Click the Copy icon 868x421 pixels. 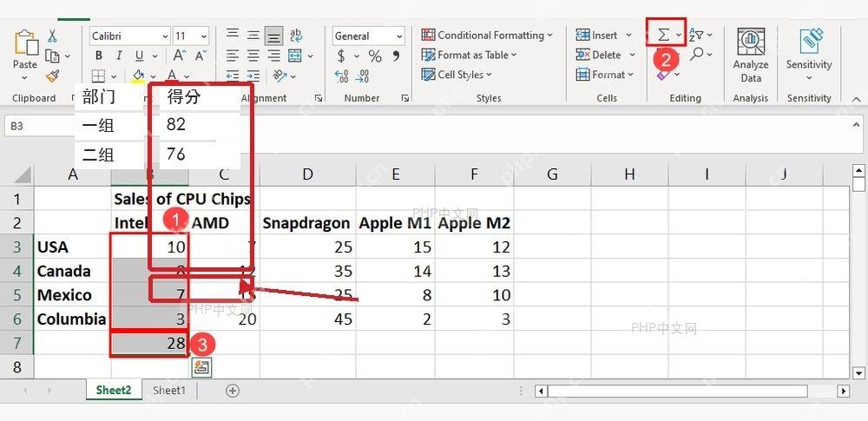tap(52, 56)
